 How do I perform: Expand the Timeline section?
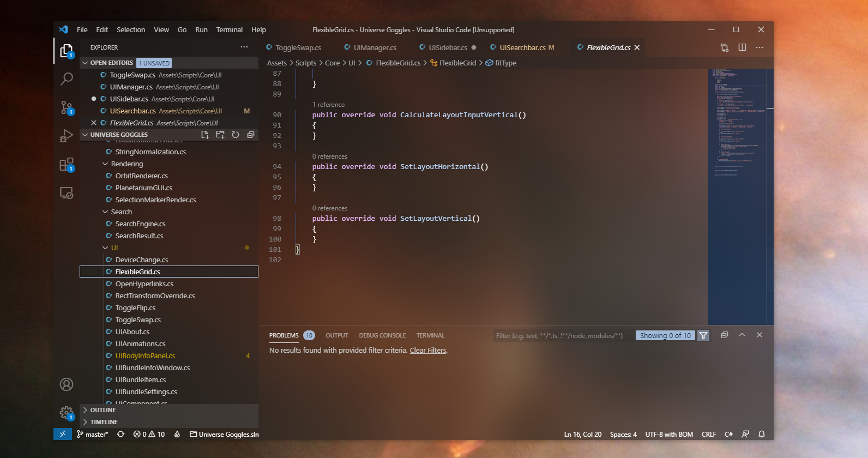(169, 422)
